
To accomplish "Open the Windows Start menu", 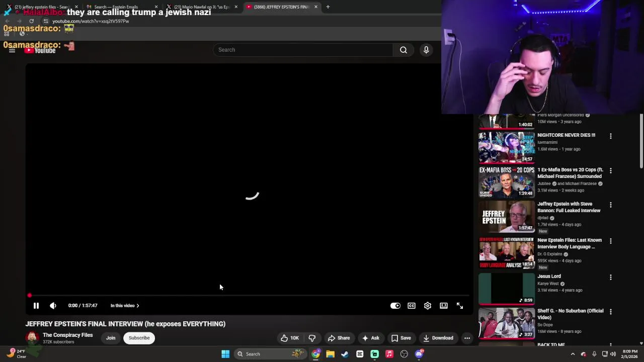I will coord(225,354).
